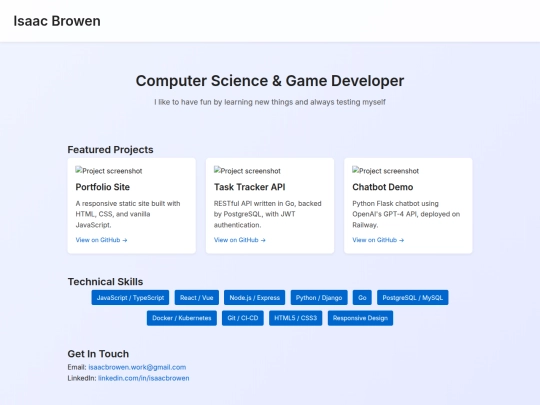The width and height of the screenshot is (540, 405).
Task: Click the Chatbot Demo description mentioning Railway
Action: (406, 214)
